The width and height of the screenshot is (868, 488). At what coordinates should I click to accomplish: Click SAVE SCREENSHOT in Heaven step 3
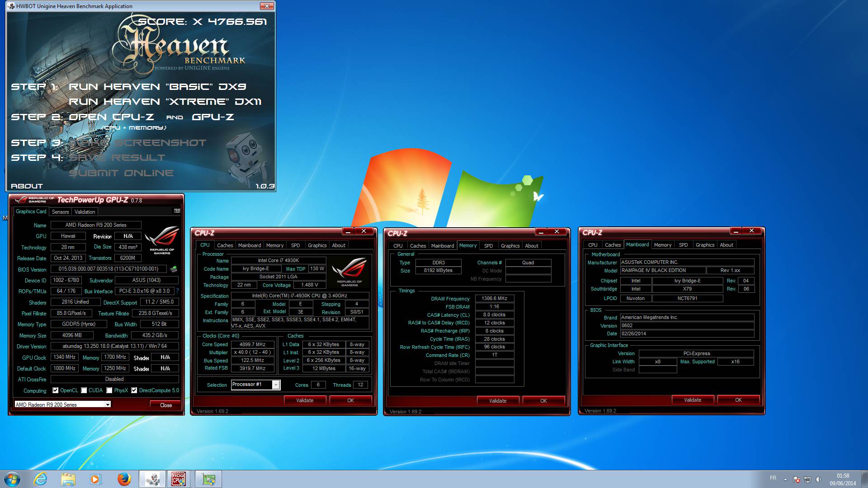[137, 143]
